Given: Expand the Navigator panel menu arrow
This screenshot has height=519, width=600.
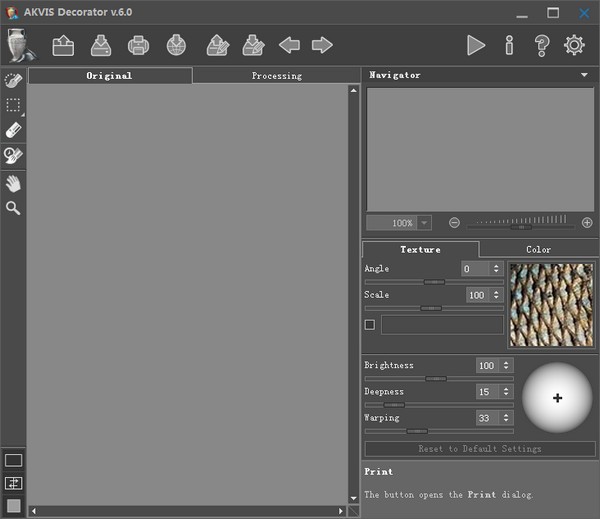Looking at the screenshot, I should 584,75.
